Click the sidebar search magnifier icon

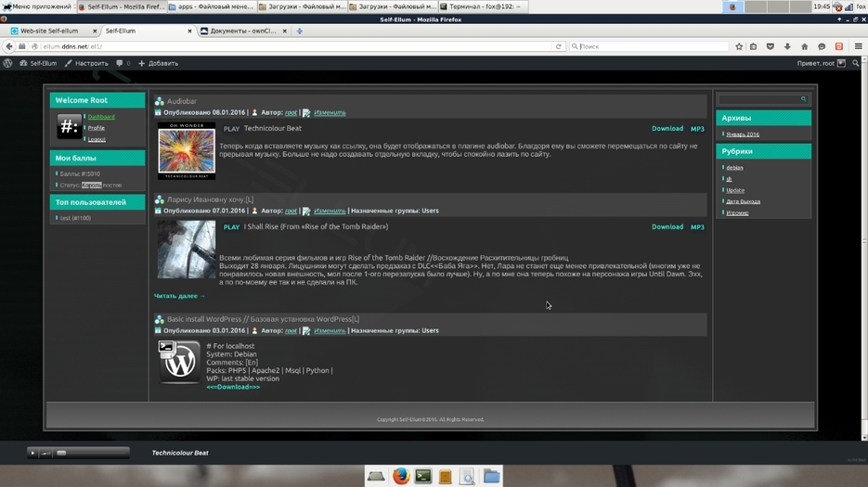tap(804, 99)
